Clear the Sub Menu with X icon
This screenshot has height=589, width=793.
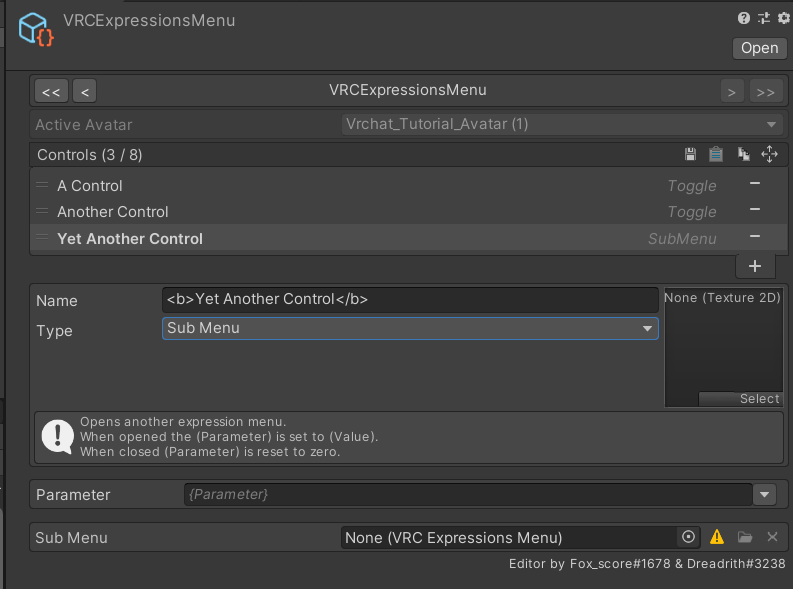772,537
